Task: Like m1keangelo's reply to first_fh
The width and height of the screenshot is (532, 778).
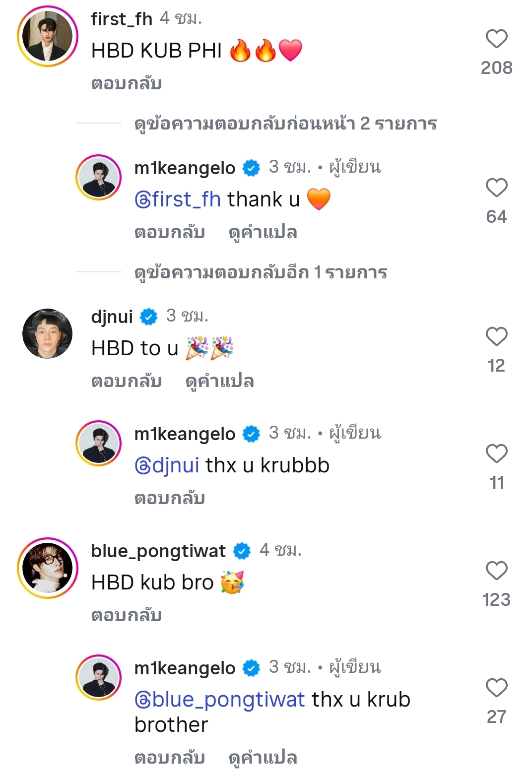Action: pos(496,188)
